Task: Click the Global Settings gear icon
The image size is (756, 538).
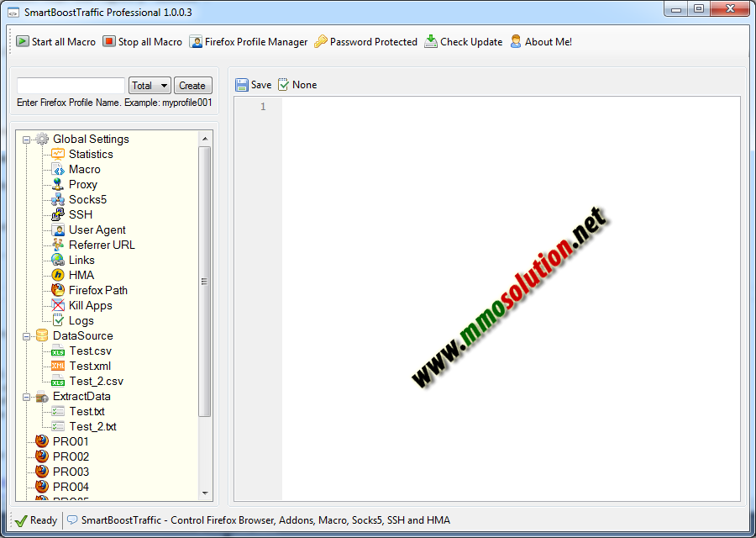Action: coord(42,139)
